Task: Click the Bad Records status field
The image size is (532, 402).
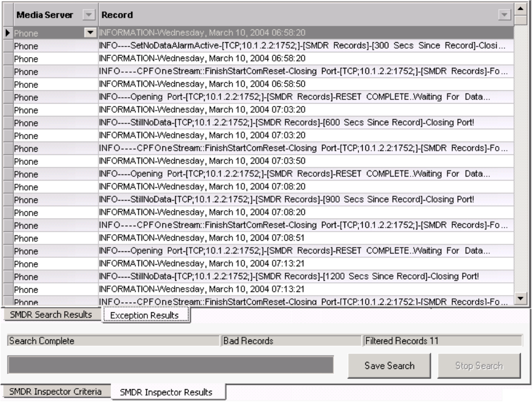Action: 292,341
